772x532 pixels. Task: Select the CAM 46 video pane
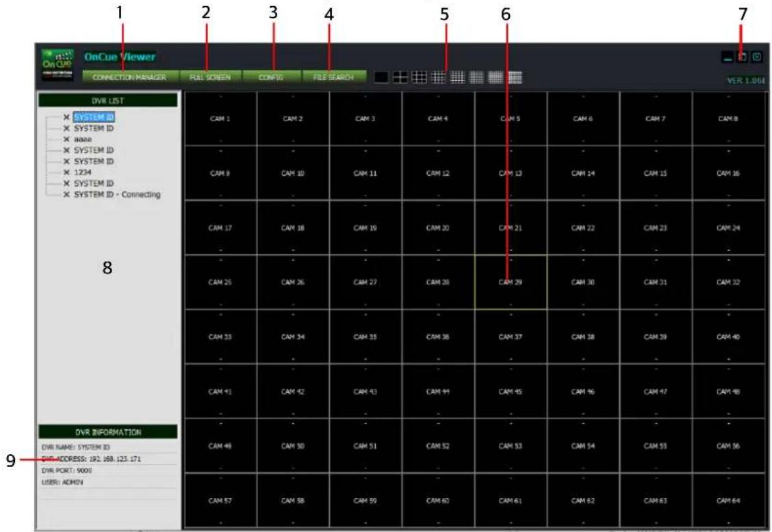tap(583, 392)
